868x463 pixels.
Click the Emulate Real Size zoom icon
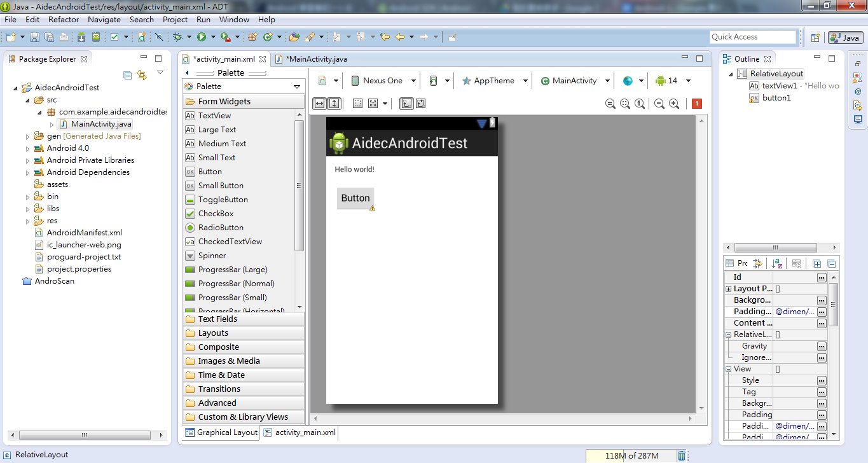click(x=610, y=104)
